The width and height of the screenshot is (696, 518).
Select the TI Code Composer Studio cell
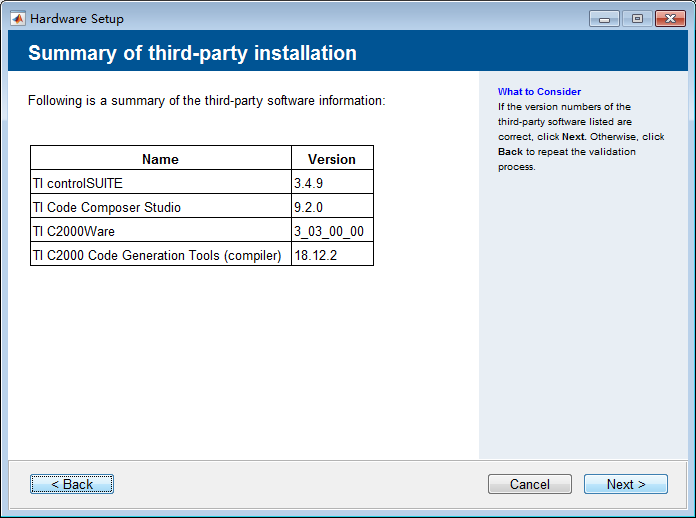[x=161, y=206]
